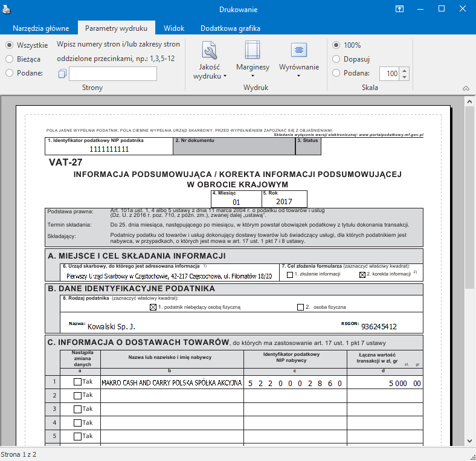Click the Marginesy margins icon

coord(252,51)
